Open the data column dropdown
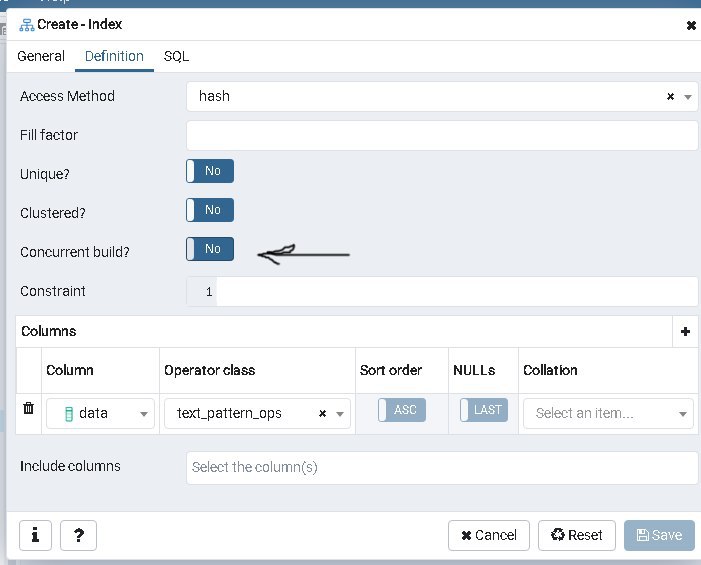701x565 pixels. 100,413
